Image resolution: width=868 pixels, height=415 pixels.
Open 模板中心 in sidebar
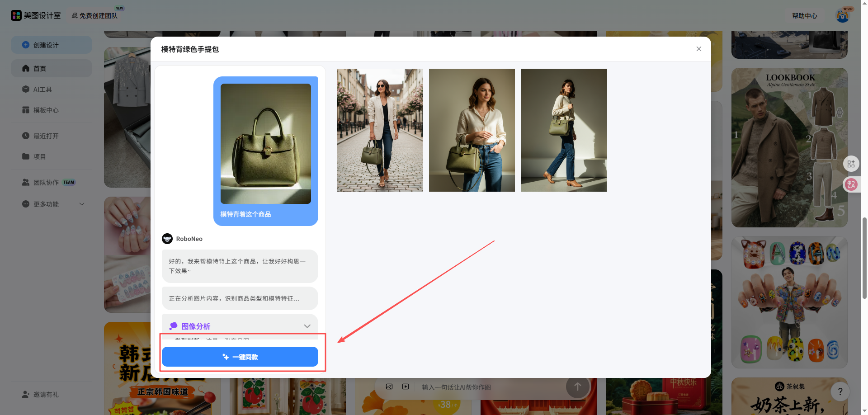point(52,110)
